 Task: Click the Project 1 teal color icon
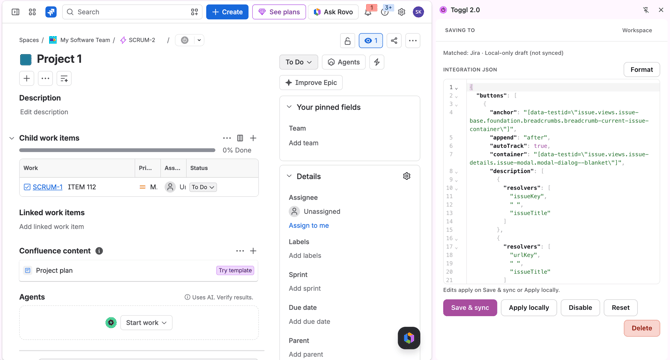(x=26, y=59)
